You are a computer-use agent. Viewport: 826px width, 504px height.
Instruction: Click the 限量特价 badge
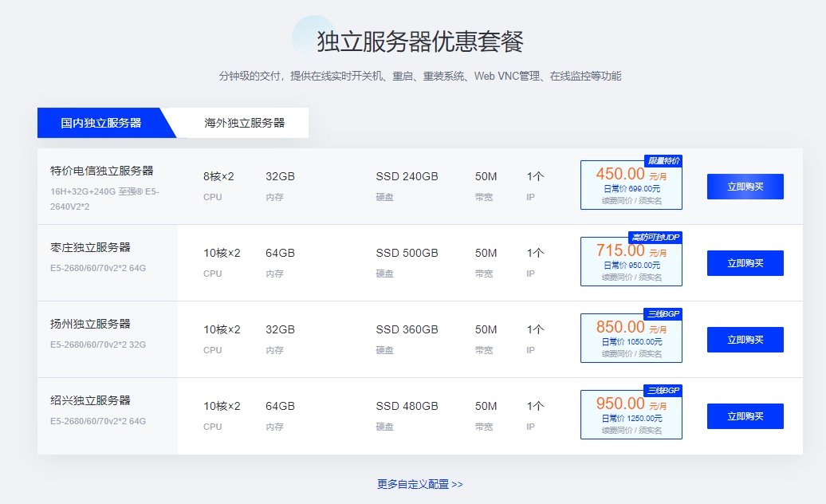click(663, 161)
